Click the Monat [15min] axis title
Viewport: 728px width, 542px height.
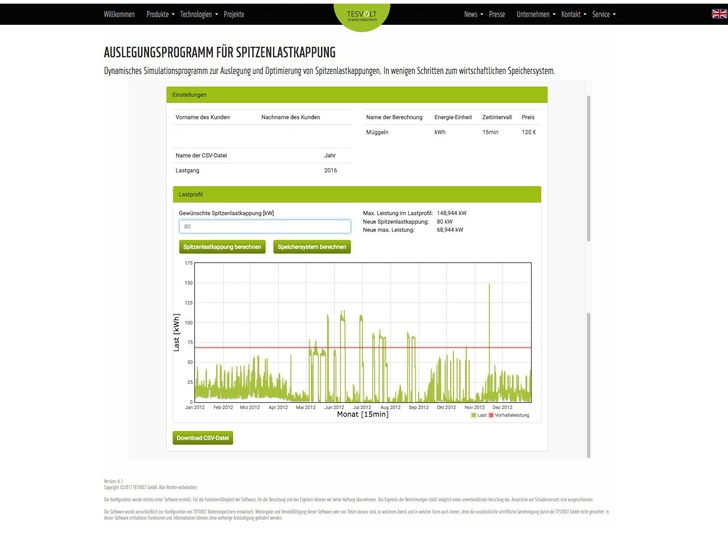click(x=363, y=414)
